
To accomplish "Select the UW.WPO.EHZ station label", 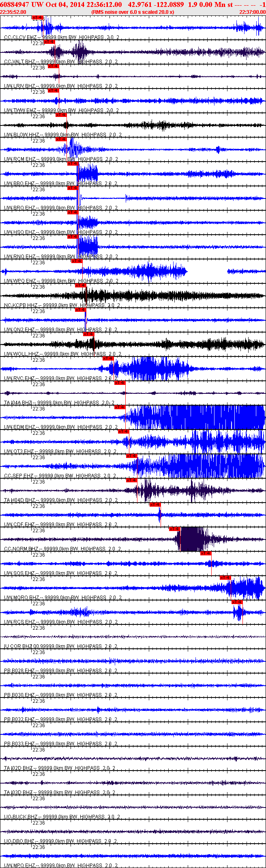I will (62, 281).
